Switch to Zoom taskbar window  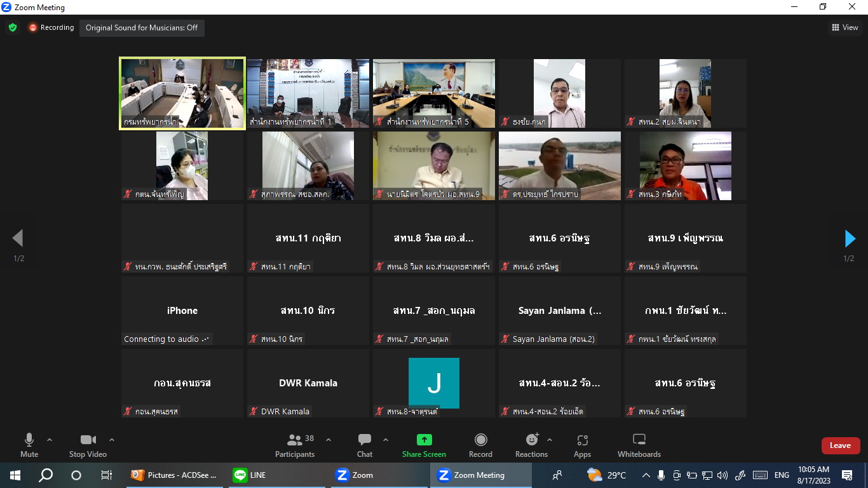378,475
